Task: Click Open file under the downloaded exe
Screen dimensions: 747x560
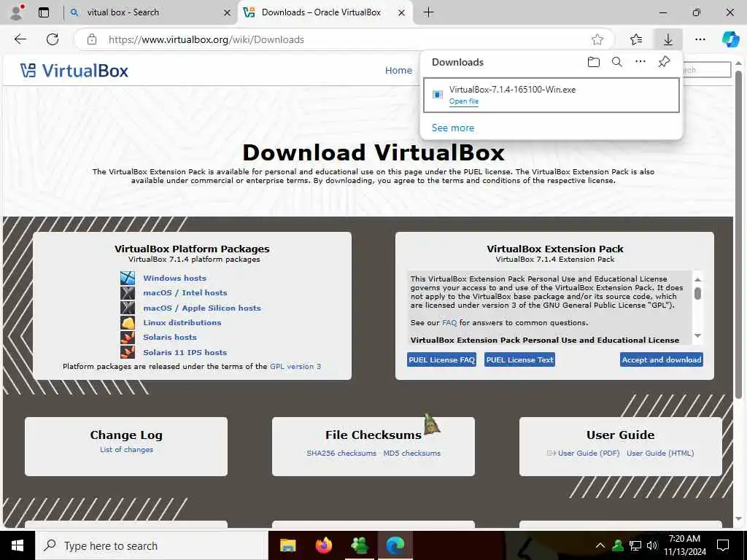Action: point(463,101)
